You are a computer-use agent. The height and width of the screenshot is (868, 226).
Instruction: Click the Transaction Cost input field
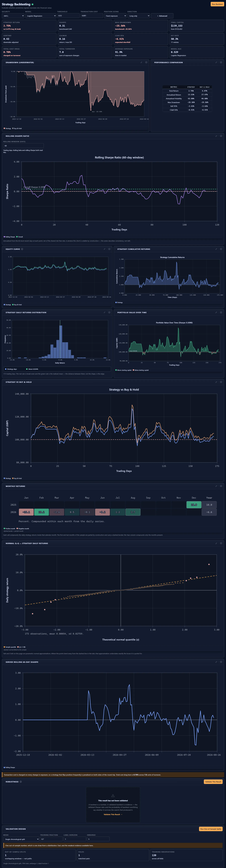[92, 16]
